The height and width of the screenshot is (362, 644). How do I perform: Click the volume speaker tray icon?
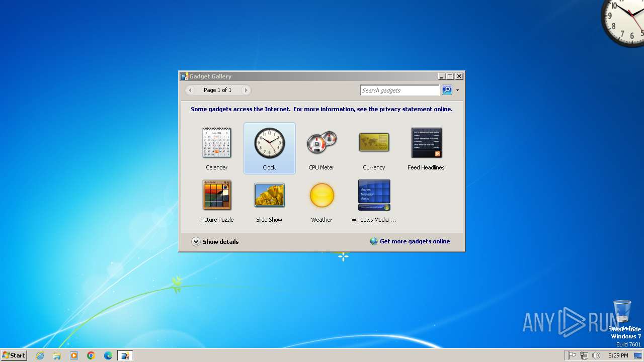[x=596, y=355]
